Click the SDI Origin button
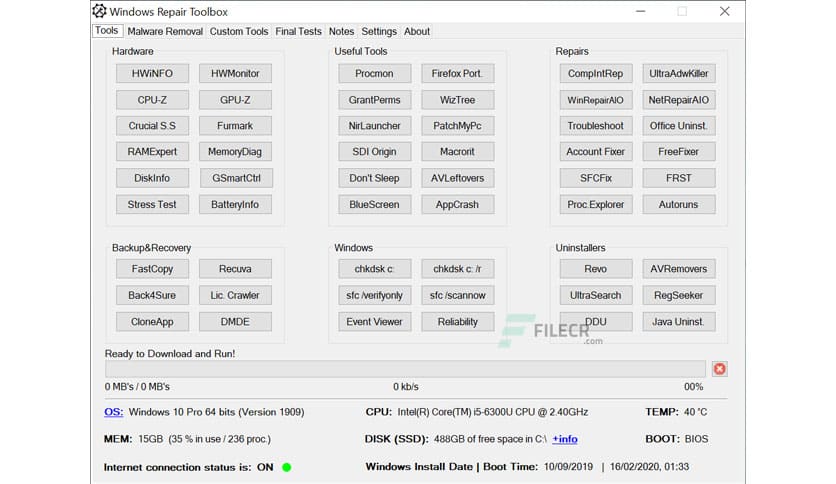Screen dimensions: 836x484 (374, 152)
